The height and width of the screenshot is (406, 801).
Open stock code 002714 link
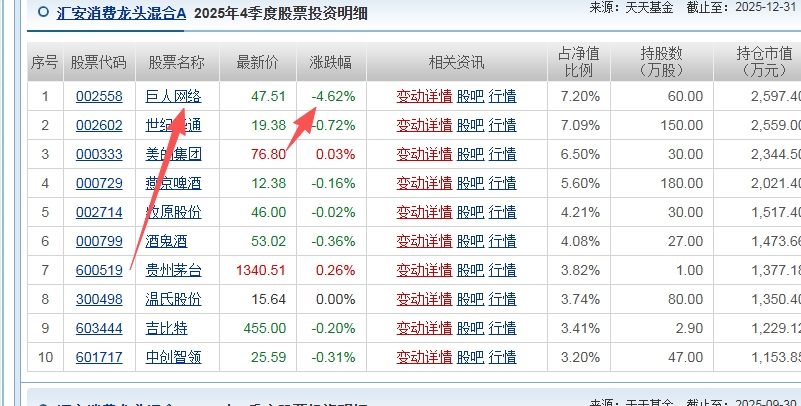pos(99,212)
